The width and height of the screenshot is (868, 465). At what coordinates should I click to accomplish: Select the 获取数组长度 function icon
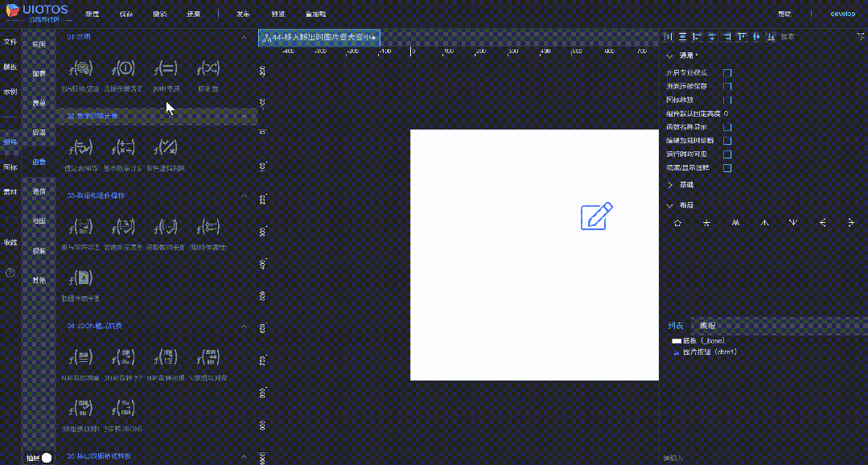(167, 226)
